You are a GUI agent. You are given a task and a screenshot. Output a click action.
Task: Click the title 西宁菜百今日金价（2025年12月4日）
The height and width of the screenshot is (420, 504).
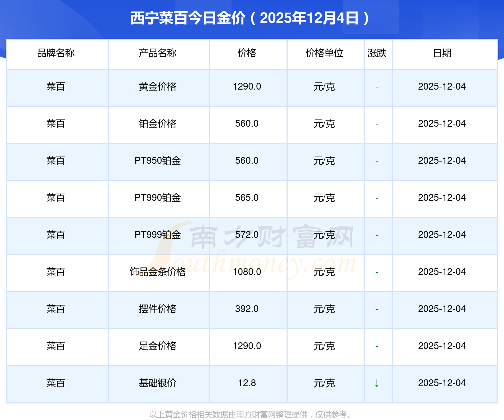[x=250, y=18]
